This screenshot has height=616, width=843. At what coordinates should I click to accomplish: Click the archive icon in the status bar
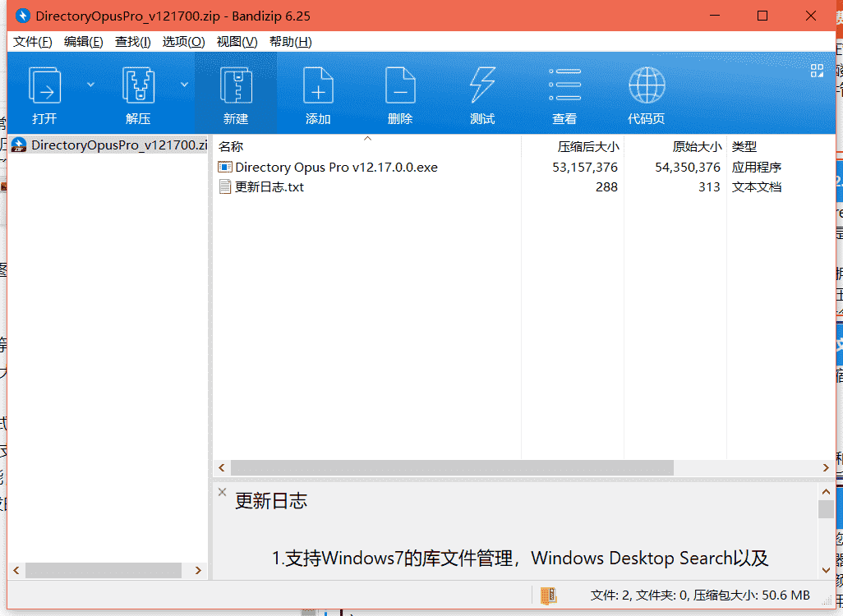click(x=548, y=595)
